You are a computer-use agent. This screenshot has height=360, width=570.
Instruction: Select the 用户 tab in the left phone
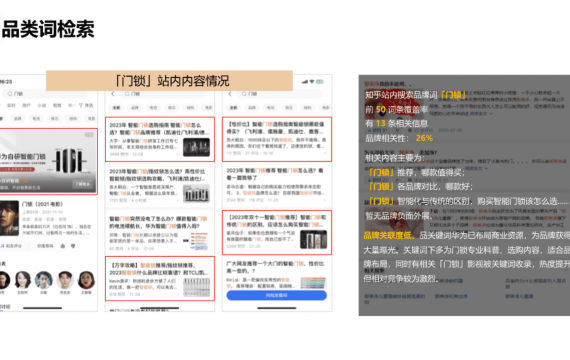26,105
